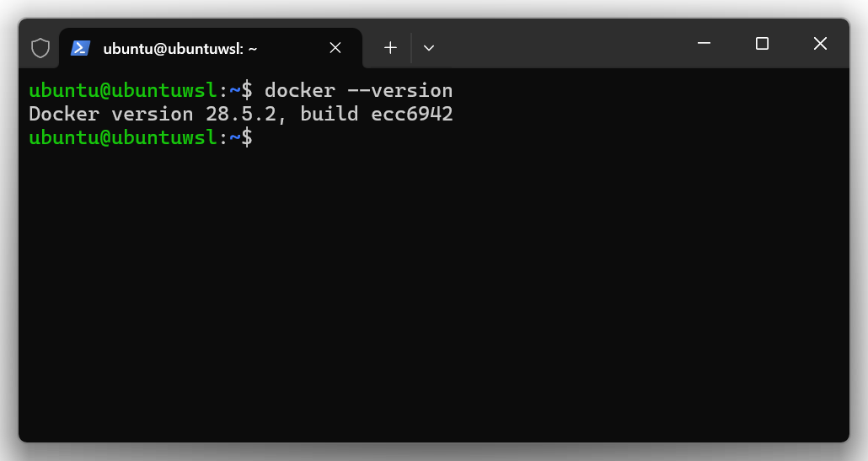The width and height of the screenshot is (868, 461).
Task: Click the empty terminal area below the prompt
Action: (x=433, y=295)
